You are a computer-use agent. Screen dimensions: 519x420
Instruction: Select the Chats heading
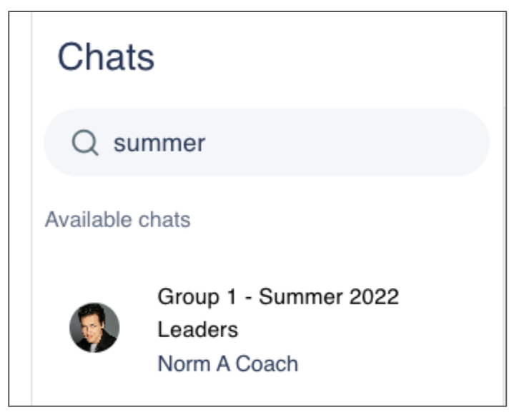click(x=106, y=57)
